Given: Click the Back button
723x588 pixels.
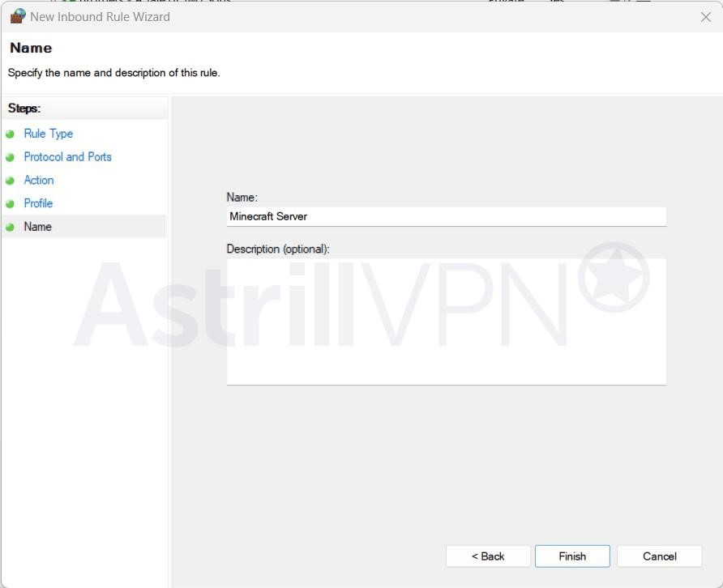Looking at the screenshot, I should pyautogui.click(x=487, y=556).
